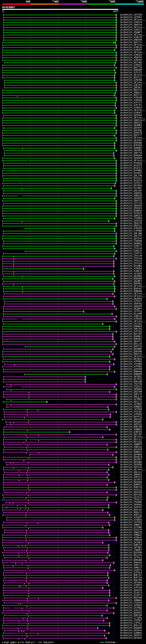Select the UniRef100_C5YP73 label
146x644 pixels.
click(x=131, y=254)
